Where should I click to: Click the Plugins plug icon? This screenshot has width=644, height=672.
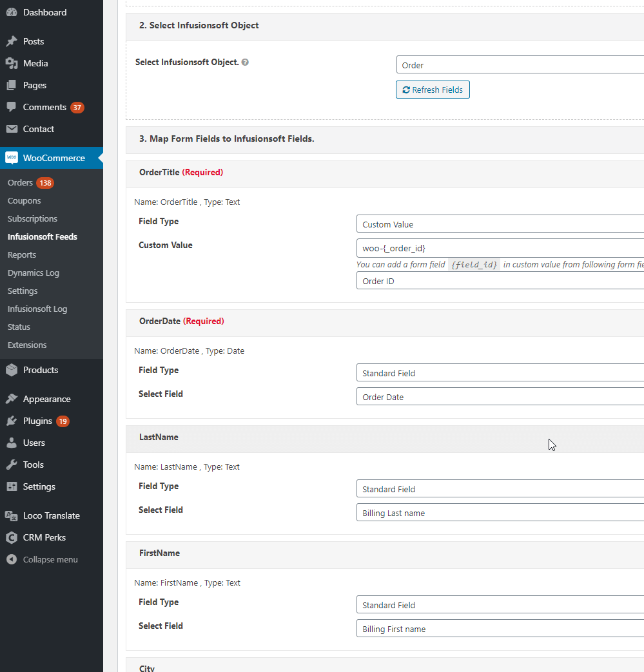tap(12, 421)
